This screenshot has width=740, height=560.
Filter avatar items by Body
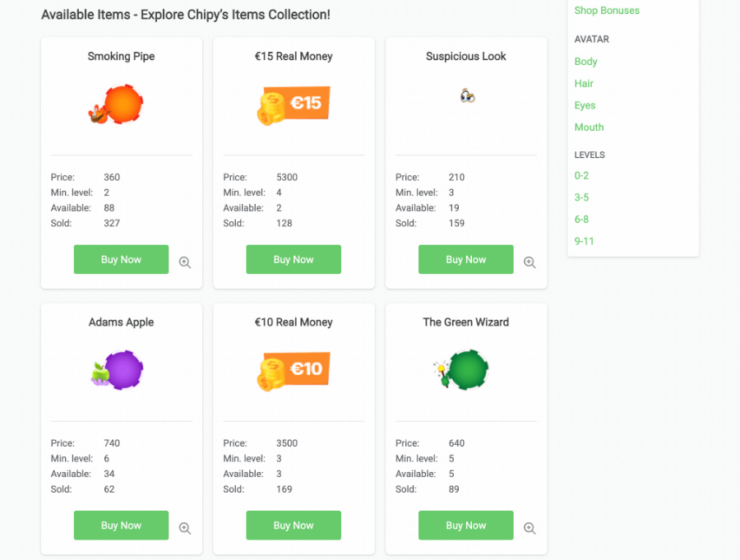(x=586, y=62)
